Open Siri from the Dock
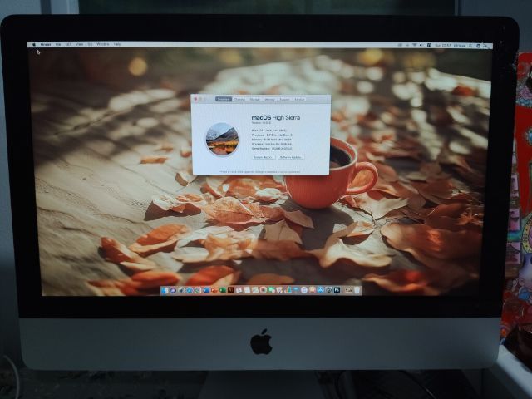This screenshot has width=532, height=399. click(173, 290)
